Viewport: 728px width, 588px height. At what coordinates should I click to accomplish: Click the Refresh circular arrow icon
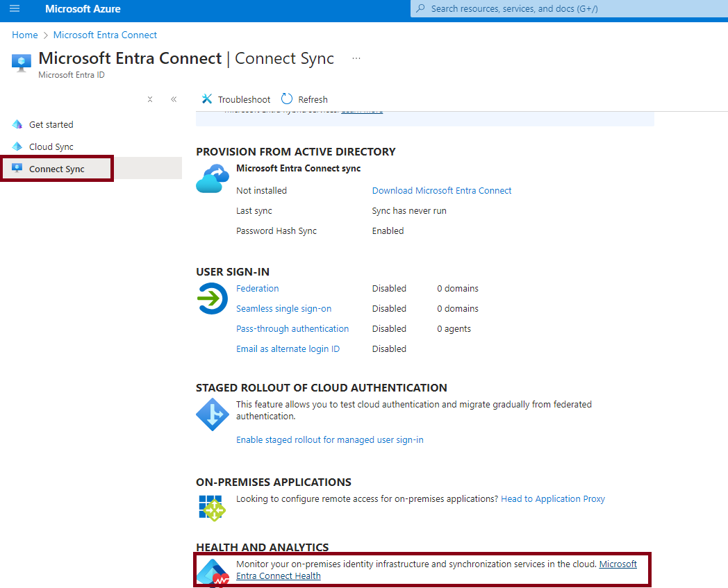click(287, 99)
